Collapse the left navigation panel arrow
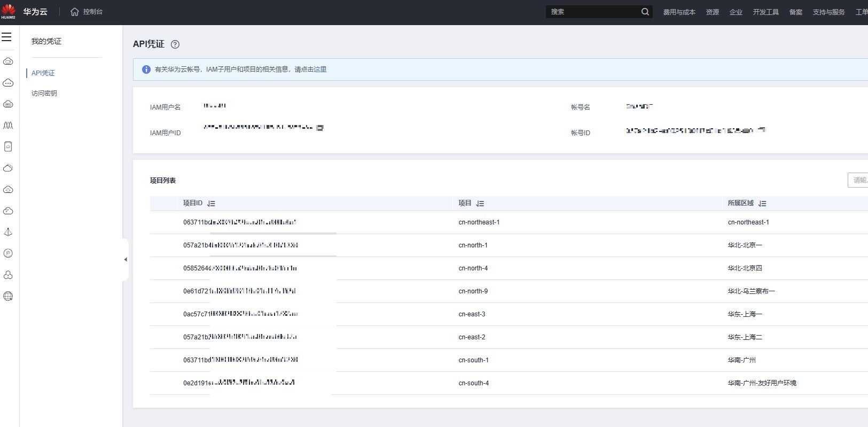The image size is (868, 427). [x=126, y=260]
